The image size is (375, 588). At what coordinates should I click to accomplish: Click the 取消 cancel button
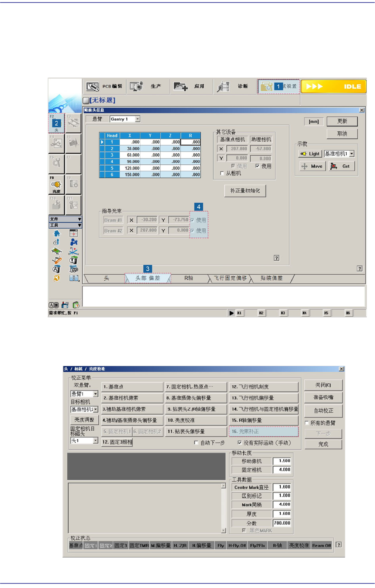click(x=342, y=134)
